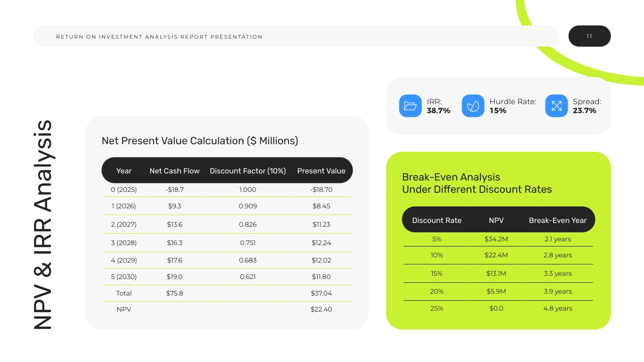Select the '3 (2028)' year cell
The height and width of the screenshot is (362, 644).
click(124, 243)
